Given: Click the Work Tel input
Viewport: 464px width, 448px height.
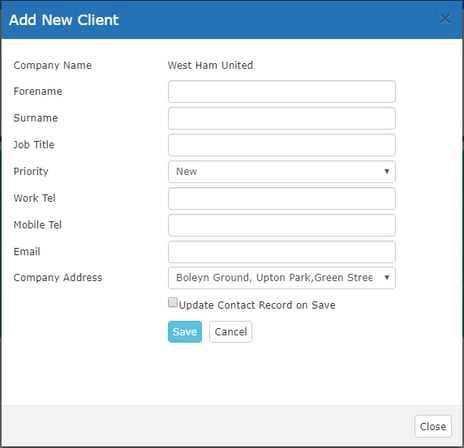Looking at the screenshot, I should click(282, 199).
